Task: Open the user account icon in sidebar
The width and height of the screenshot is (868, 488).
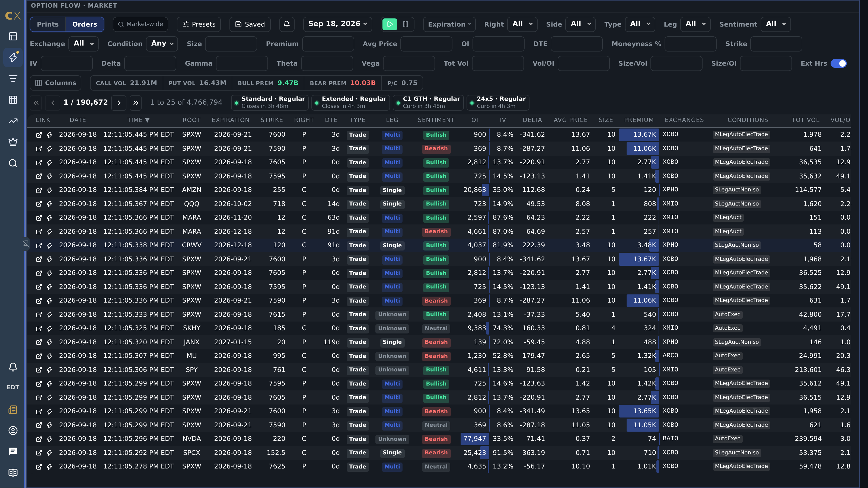Action: pos(13,431)
